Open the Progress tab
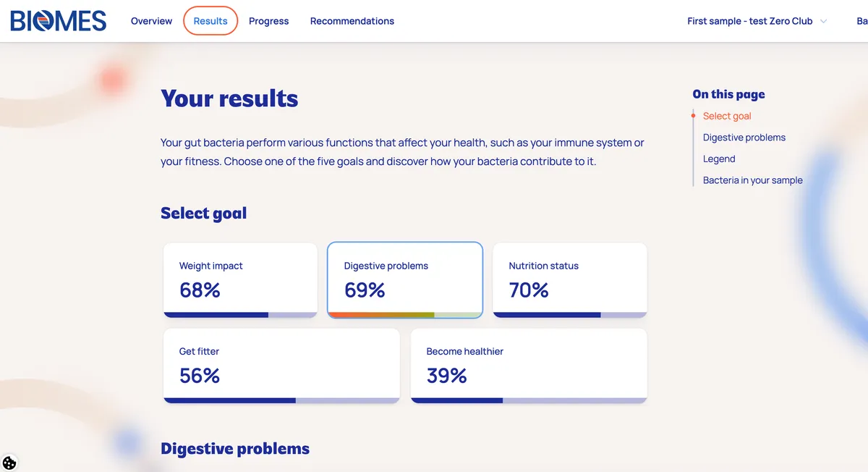Screen dimensions: 868x472 click(x=268, y=21)
